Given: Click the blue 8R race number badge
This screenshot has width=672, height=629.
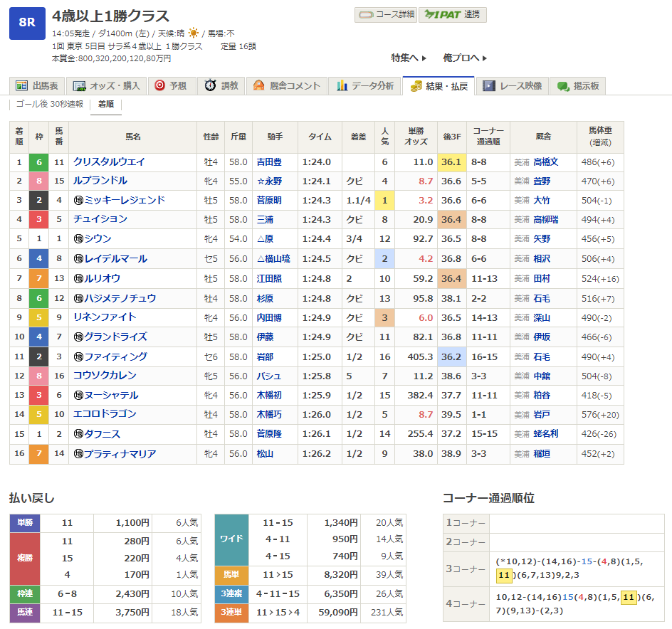Looking at the screenshot, I should (x=27, y=23).
